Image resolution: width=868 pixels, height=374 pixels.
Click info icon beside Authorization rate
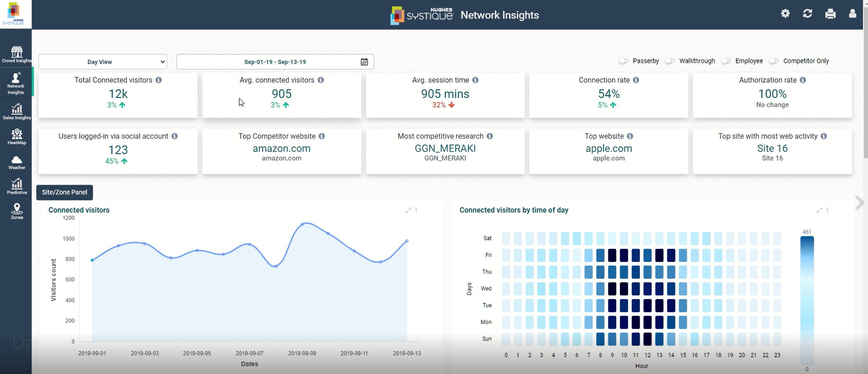[802, 80]
